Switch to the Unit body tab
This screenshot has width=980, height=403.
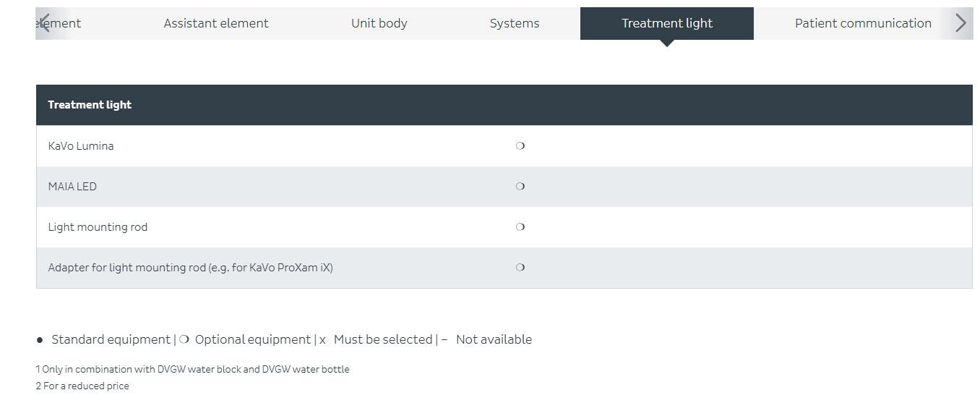[x=379, y=23]
